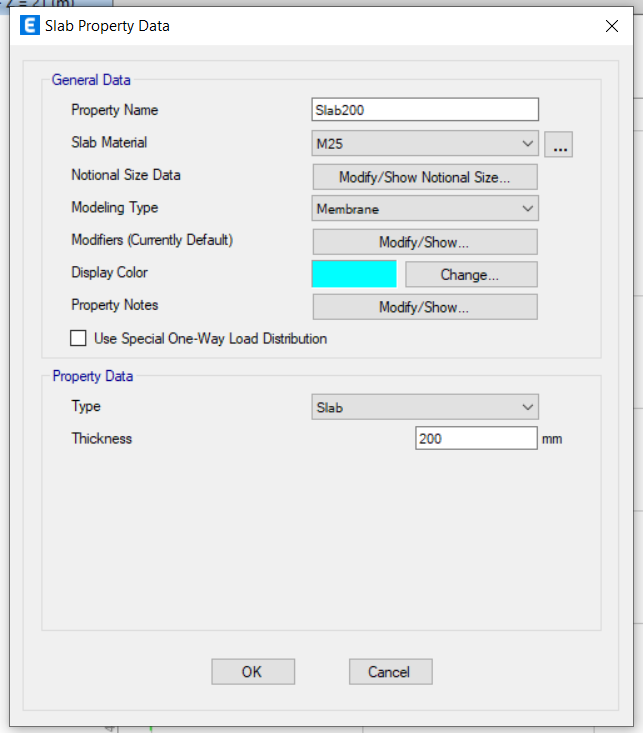This screenshot has width=643, height=733.
Task: Click the Property Data group label
Action: 93,376
